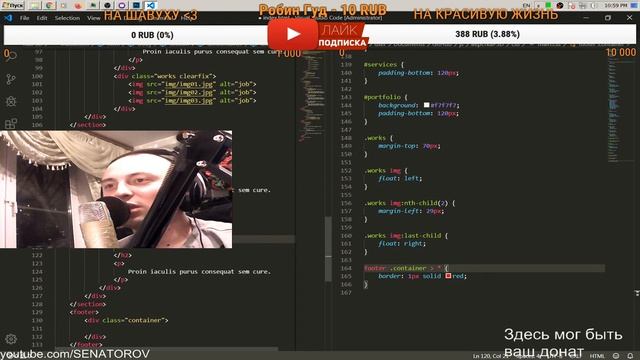Click the youtube.com/SENATOROV text

(x=75, y=353)
